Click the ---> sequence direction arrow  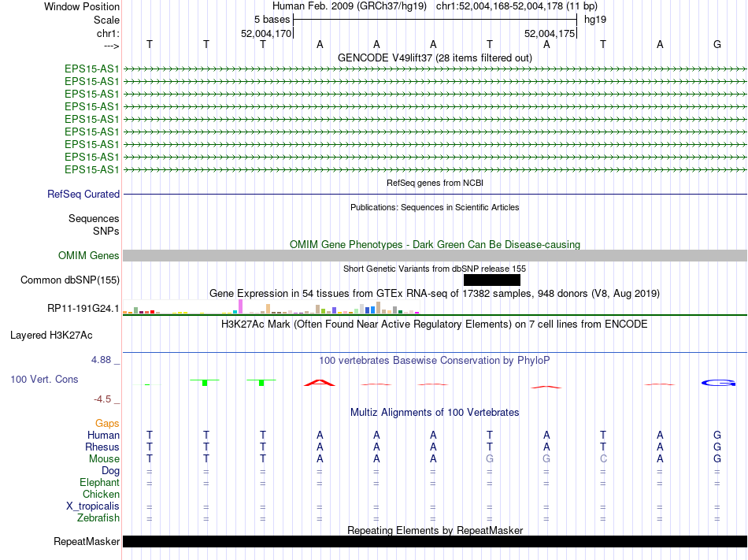point(111,46)
